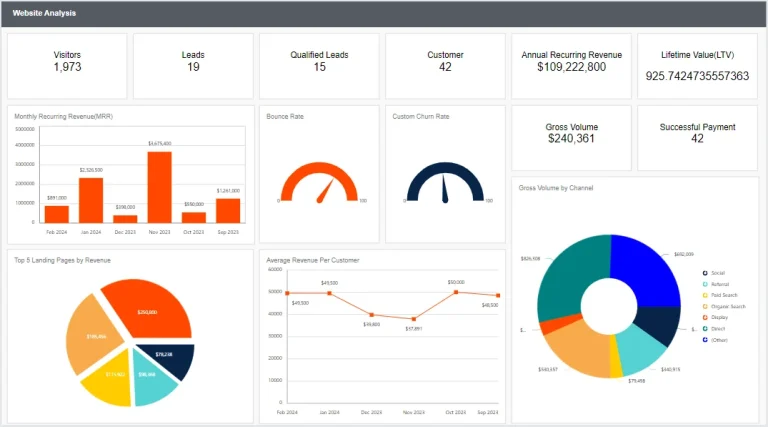Open the Visitors 1,973 card
Viewport: 768px width, 427px height.
click(x=67, y=66)
